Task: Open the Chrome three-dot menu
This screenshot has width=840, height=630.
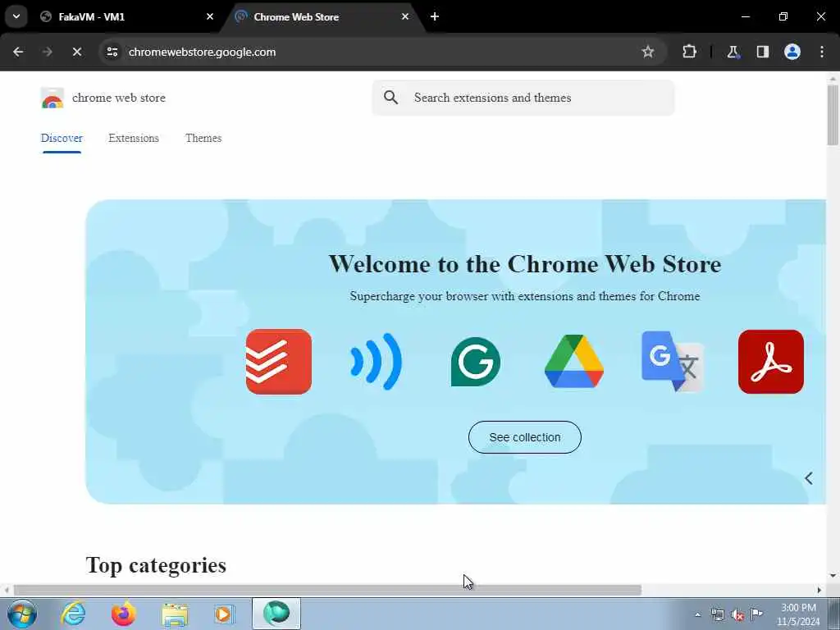Action: [x=822, y=52]
